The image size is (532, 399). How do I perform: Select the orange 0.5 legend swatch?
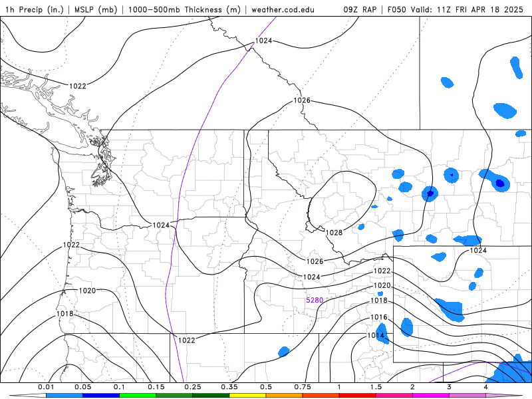click(285, 396)
